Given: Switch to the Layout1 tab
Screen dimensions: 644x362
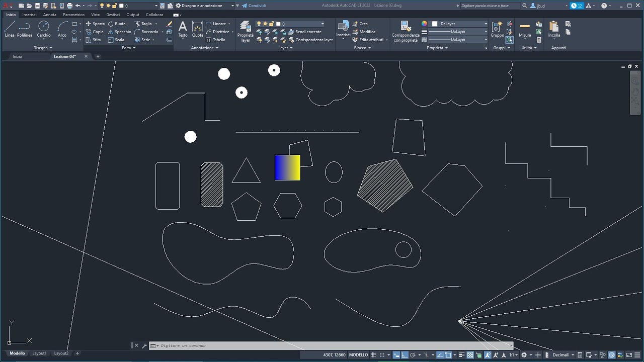Looking at the screenshot, I should [39, 353].
